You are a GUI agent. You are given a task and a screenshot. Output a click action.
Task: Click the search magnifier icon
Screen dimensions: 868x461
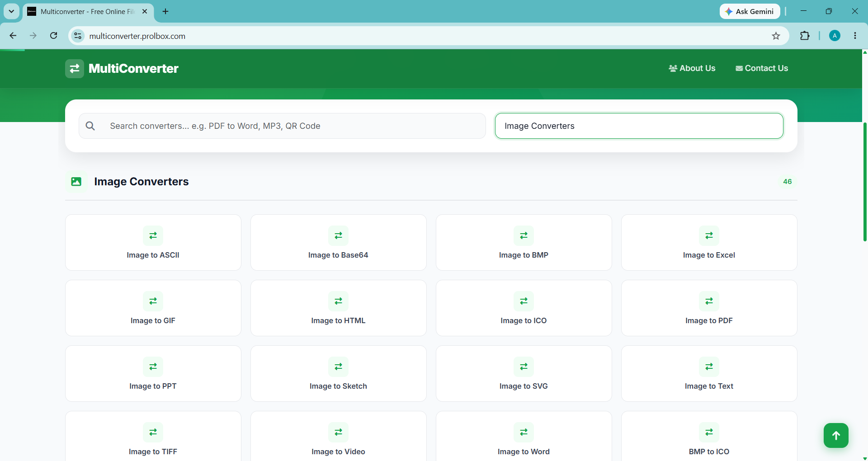[x=90, y=126]
